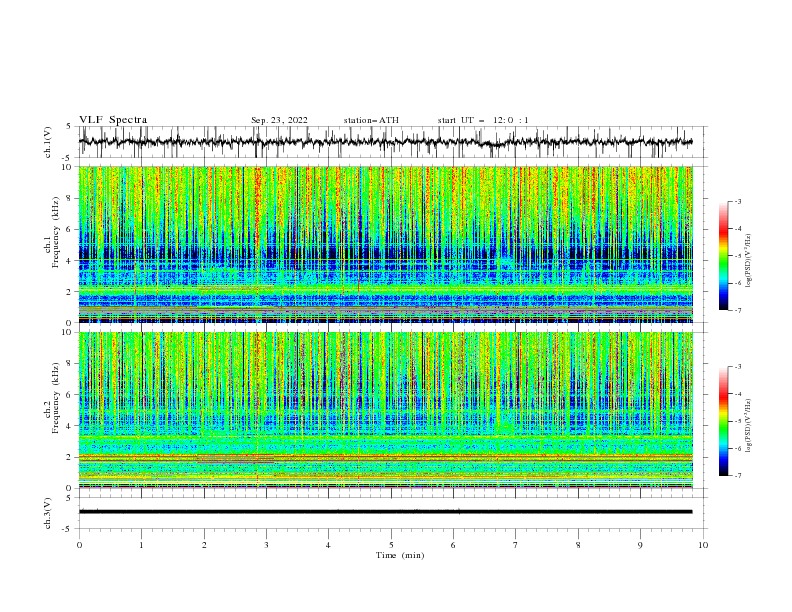Click the "-3" label on ch.2 color bar
Image resolution: width=792 pixels, height=612 pixels.
coord(738,367)
